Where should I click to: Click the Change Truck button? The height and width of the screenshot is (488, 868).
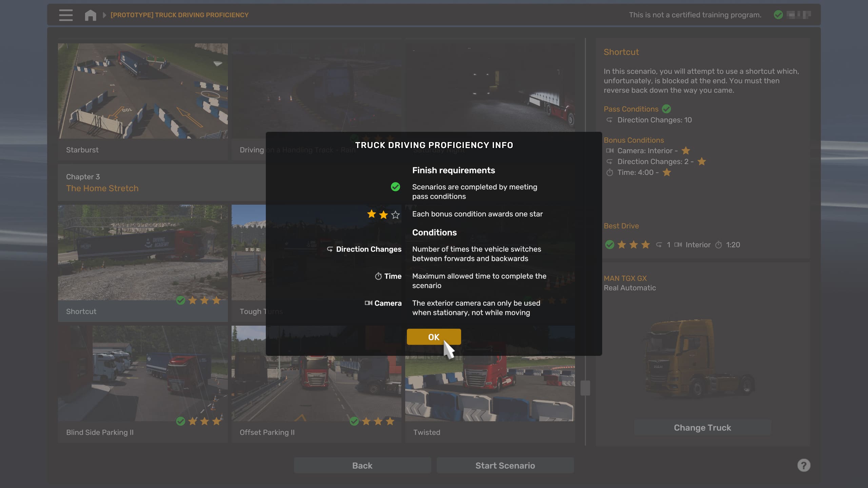coord(702,428)
